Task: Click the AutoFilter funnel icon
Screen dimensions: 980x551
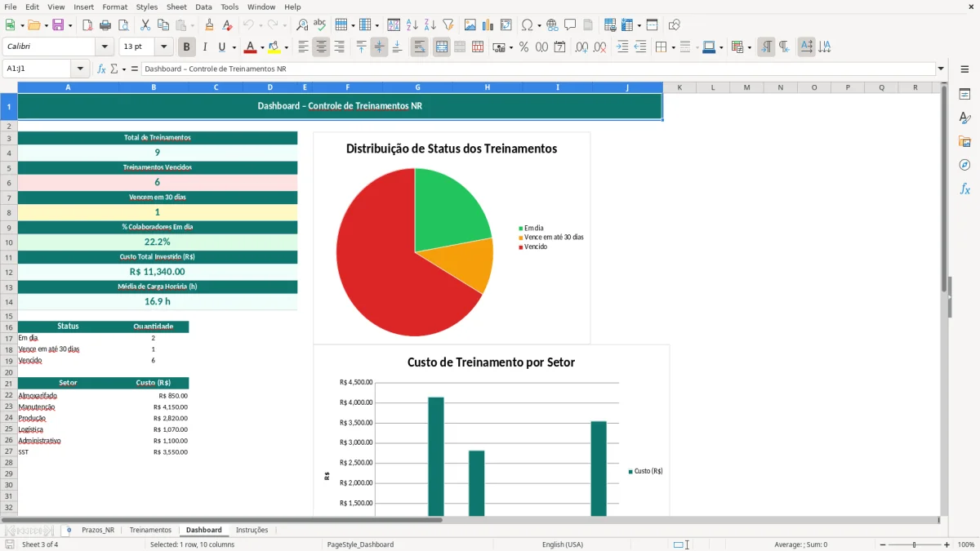Action: point(448,25)
